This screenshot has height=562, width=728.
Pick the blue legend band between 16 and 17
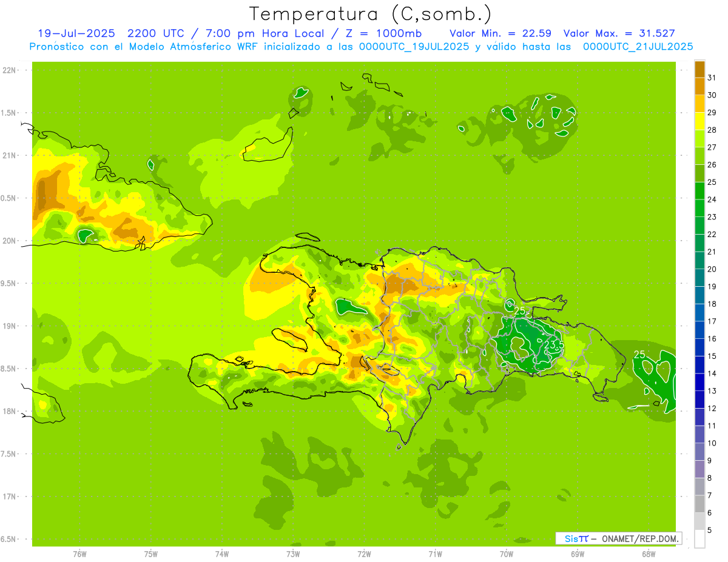[700, 330]
